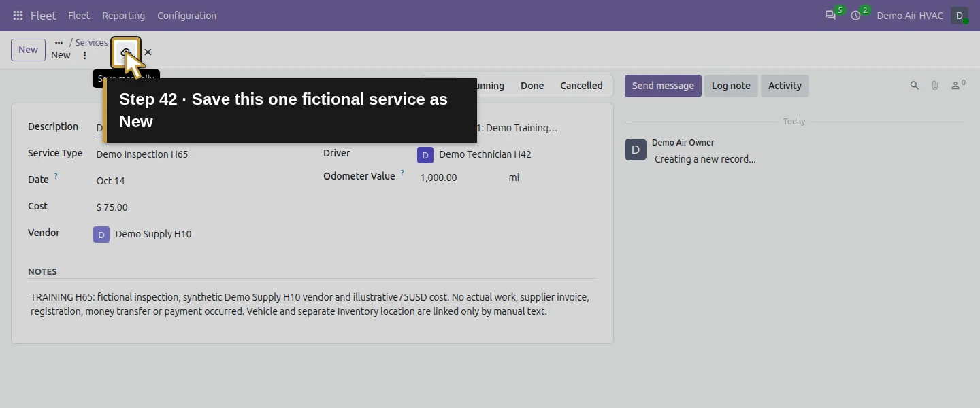Screen dimensions: 980x408
Task: Open the vehicle field Demo Training
Action: coord(517,128)
